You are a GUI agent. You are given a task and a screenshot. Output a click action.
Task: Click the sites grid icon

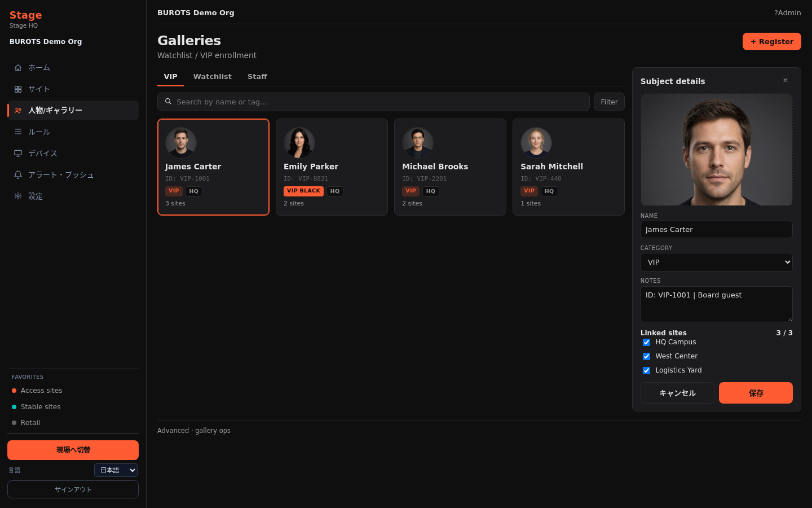click(18, 89)
